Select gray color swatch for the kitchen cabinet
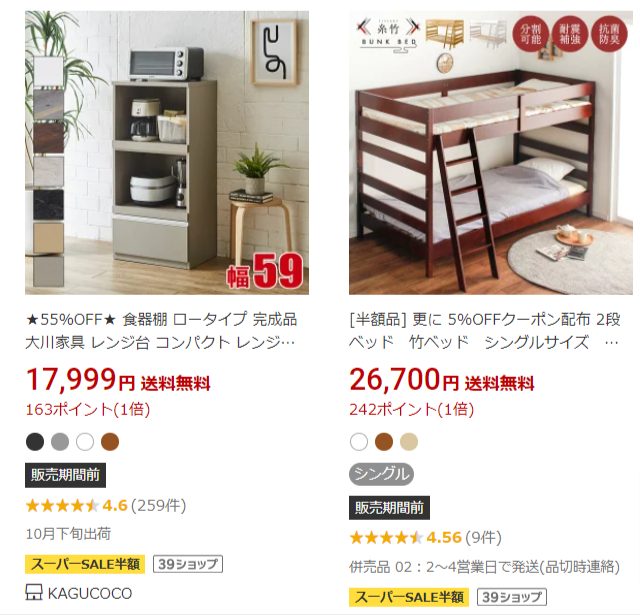The image size is (640, 615). point(60,442)
